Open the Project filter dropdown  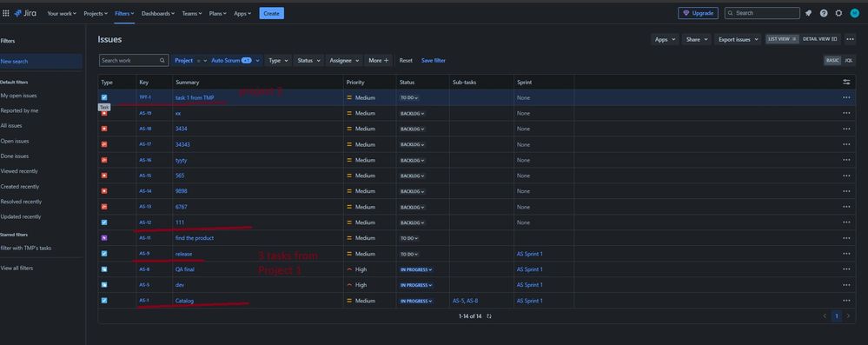coord(190,60)
